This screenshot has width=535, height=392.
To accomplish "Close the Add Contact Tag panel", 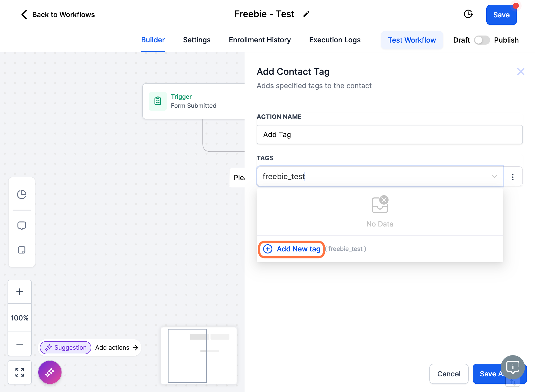I will (x=521, y=72).
